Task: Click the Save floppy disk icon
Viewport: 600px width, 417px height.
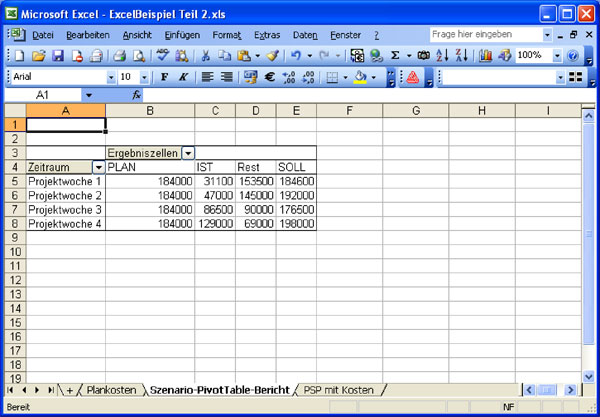Action: pos(57,56)
